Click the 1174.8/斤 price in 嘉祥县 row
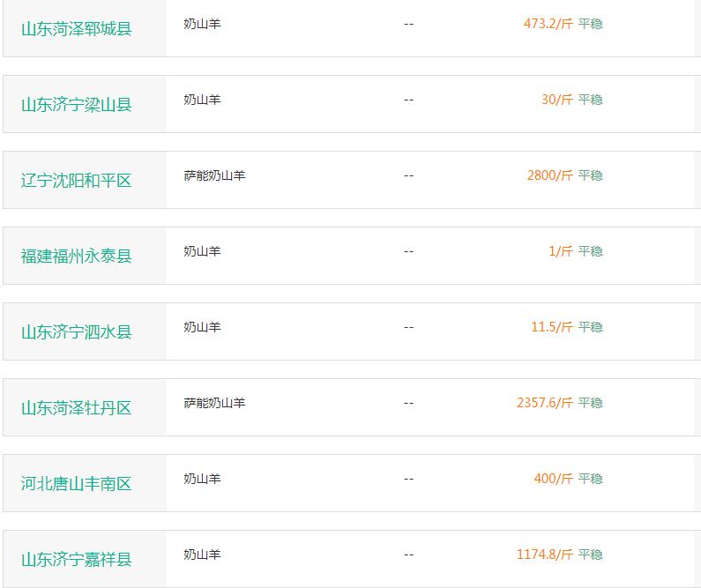This screenshot has height=588, width=701. tap(545, 555)
